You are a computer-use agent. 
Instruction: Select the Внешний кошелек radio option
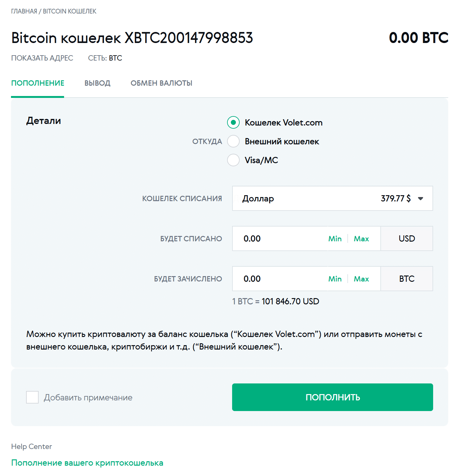coord(233,141)
